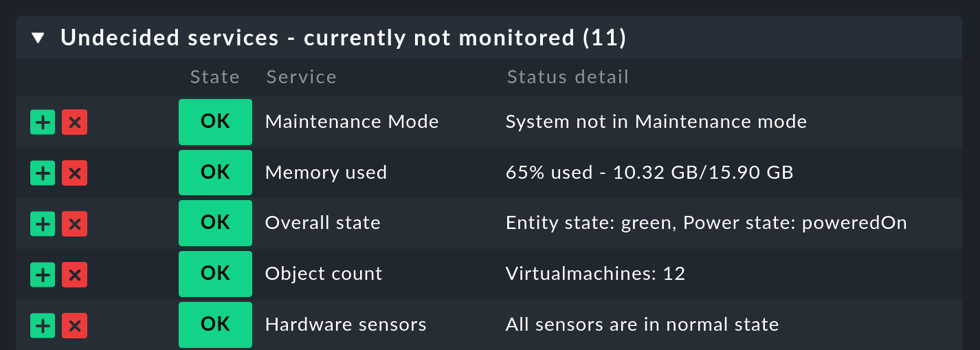Viewport: 980px width, 350px height.
Task: Click OK state badge for Hardware sensors
Action: click(x=215, y=325)
